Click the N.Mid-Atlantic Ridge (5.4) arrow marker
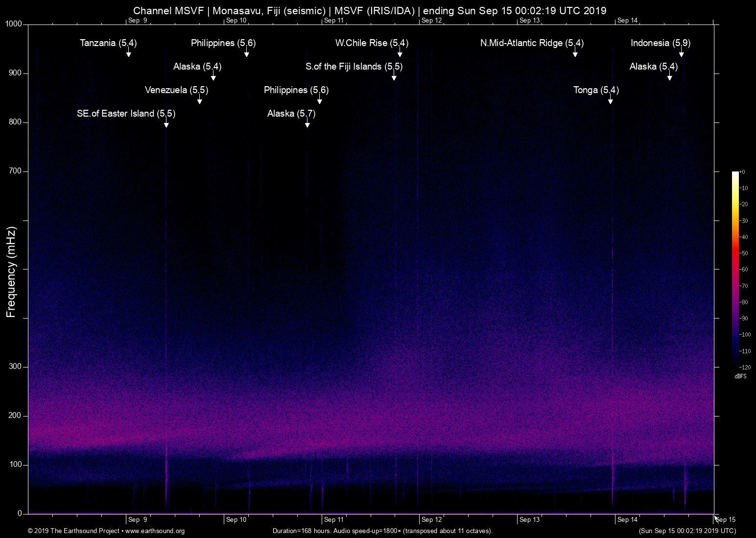The width and height of the screenshot is (756, 538). tap(575, 53)
